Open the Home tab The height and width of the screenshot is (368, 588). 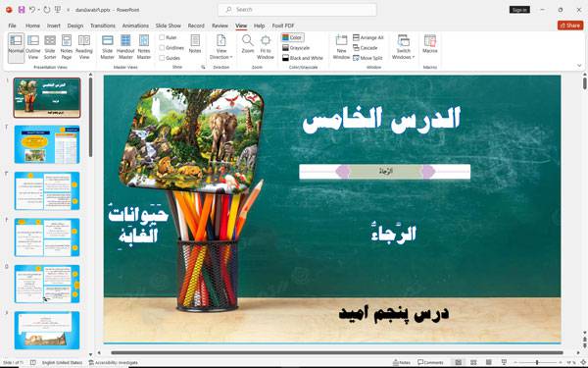click(32, 26)
